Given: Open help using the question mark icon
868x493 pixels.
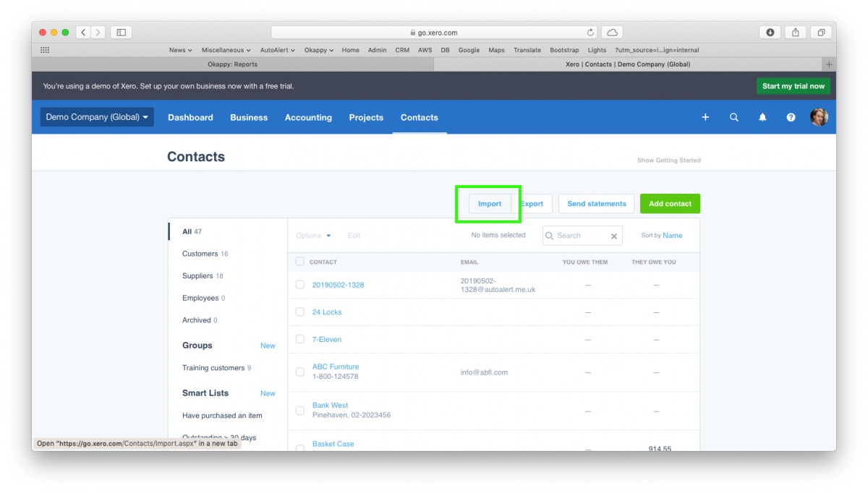Looking at the screenshot, I should click(x=791, y=116).
